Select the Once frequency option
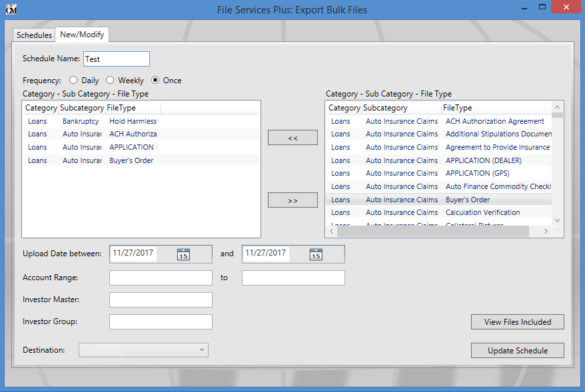585x392 pixels. (156, 81)
